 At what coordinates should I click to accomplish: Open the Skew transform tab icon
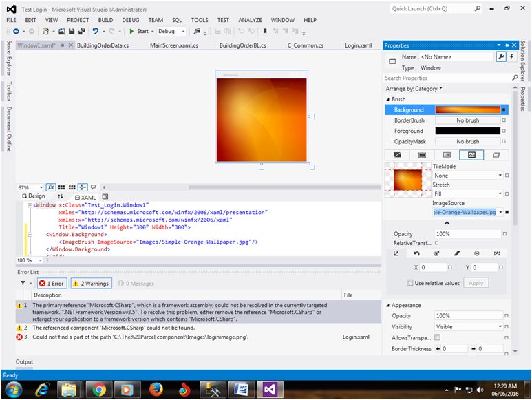[457, 253]
